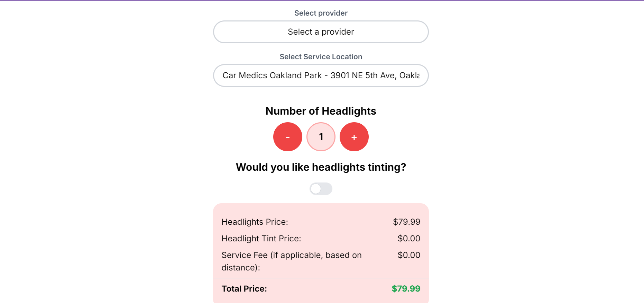
Task: Expand the Car Medics Oakland Park location dropdown
Action: click(x=321, y=75)
